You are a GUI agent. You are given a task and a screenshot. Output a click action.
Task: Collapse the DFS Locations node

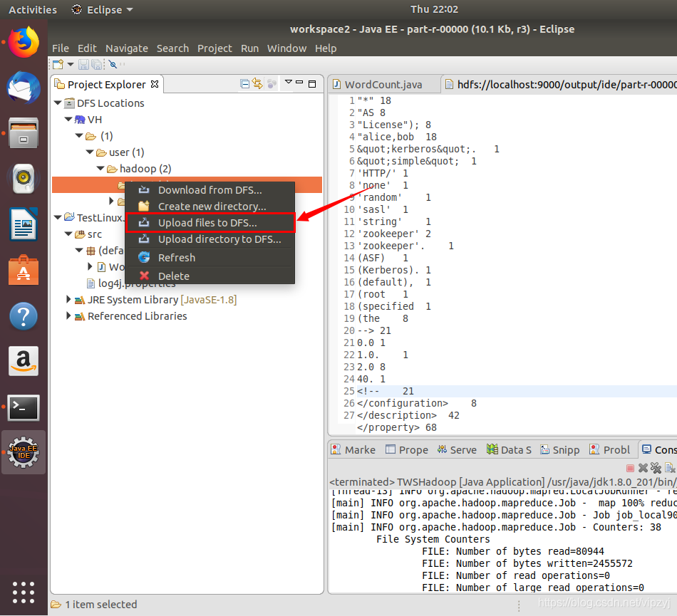(x=58, y=103)
